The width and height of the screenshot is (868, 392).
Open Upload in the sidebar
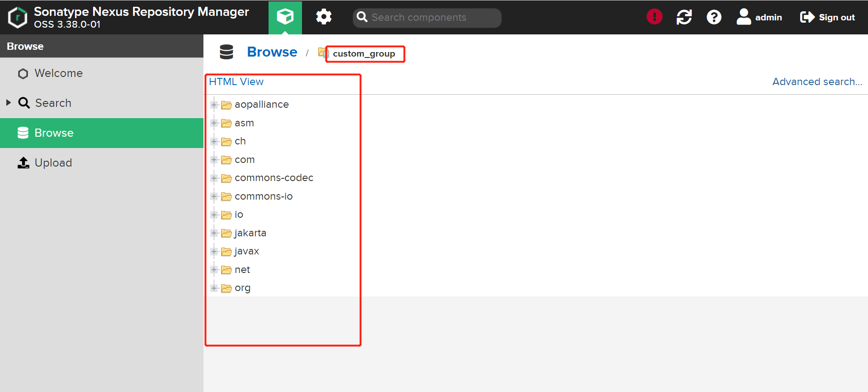point(102,163)
